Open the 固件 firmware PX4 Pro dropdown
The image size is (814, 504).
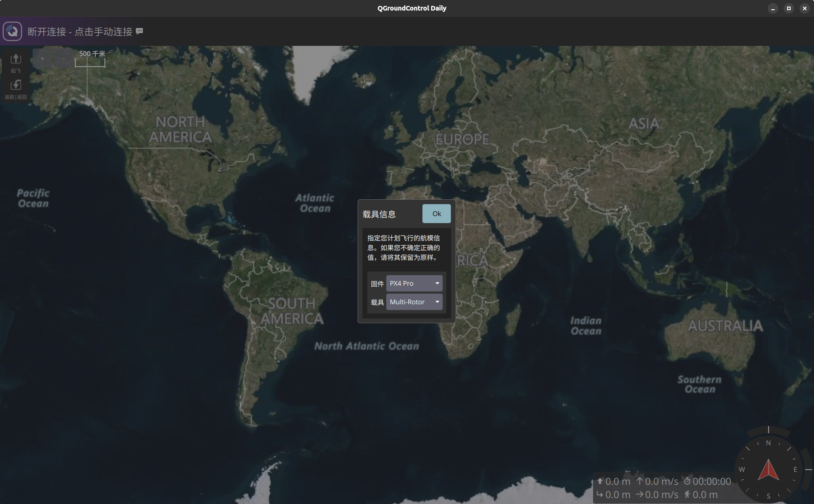point(414,284)
